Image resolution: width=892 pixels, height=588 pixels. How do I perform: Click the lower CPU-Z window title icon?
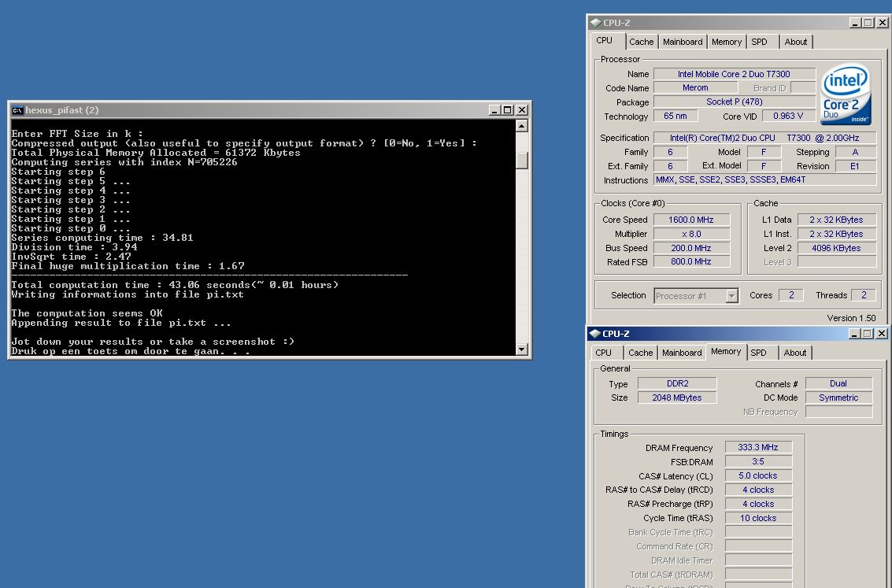point(596,334)
